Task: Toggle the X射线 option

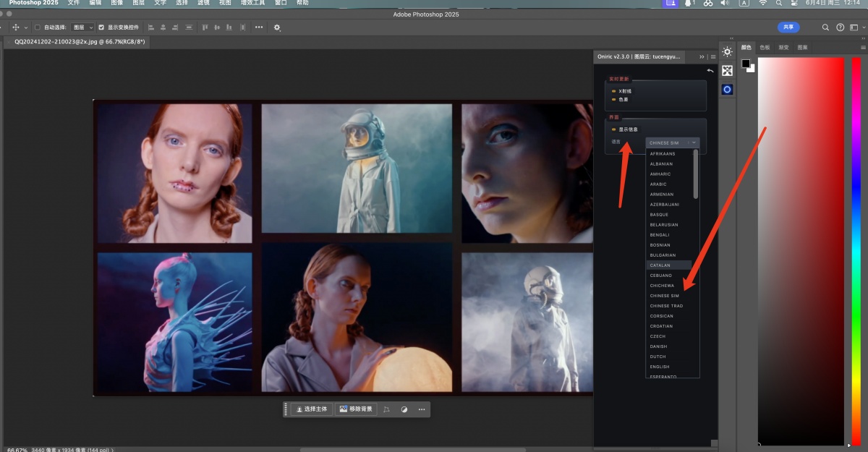Action: [x=621, y=91]
